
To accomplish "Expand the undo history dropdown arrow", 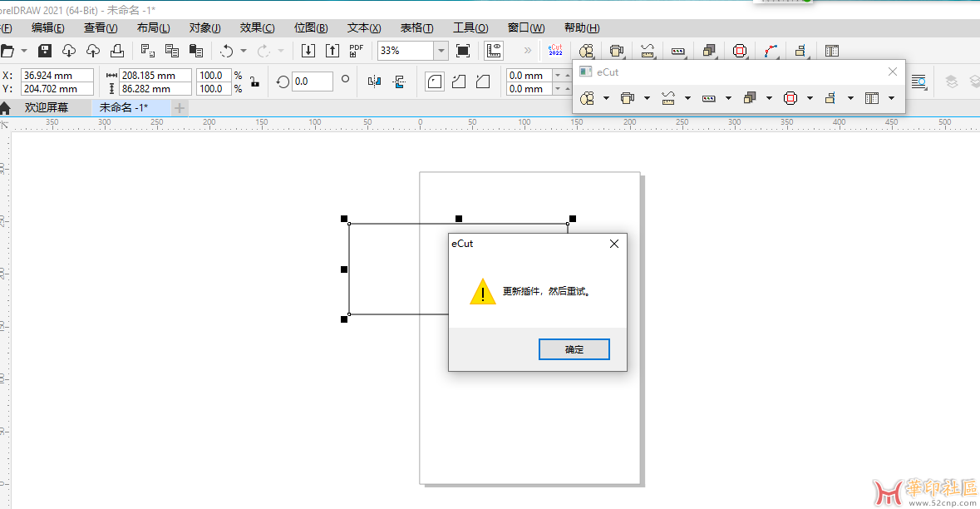I will [244, 51].
